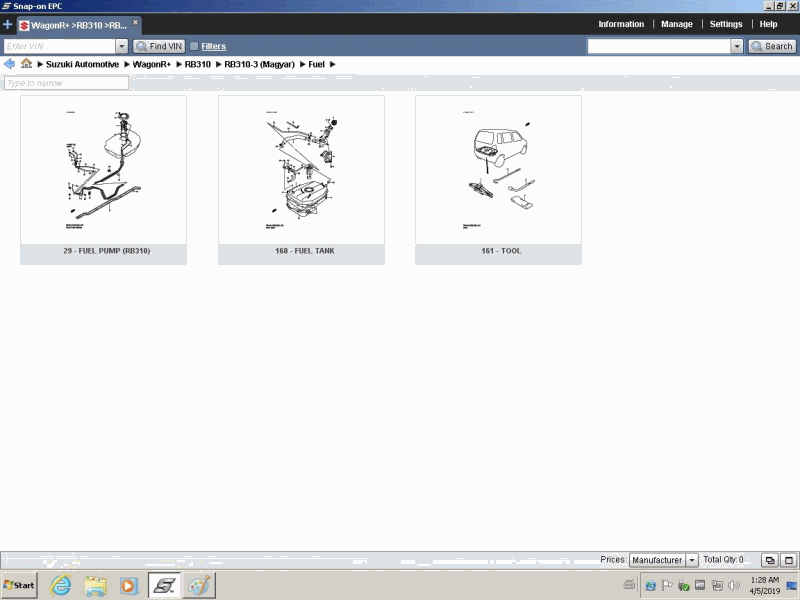Open the Information menu
The image size is (800, 600).
(x=621, y=24)
